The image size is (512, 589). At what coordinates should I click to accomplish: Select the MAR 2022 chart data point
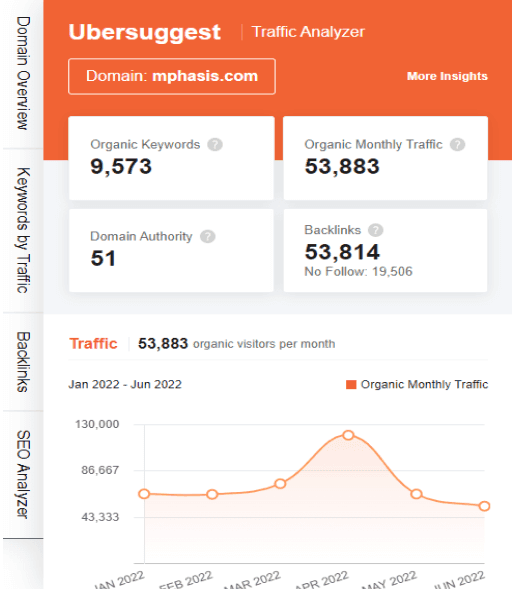pos(280,484)
